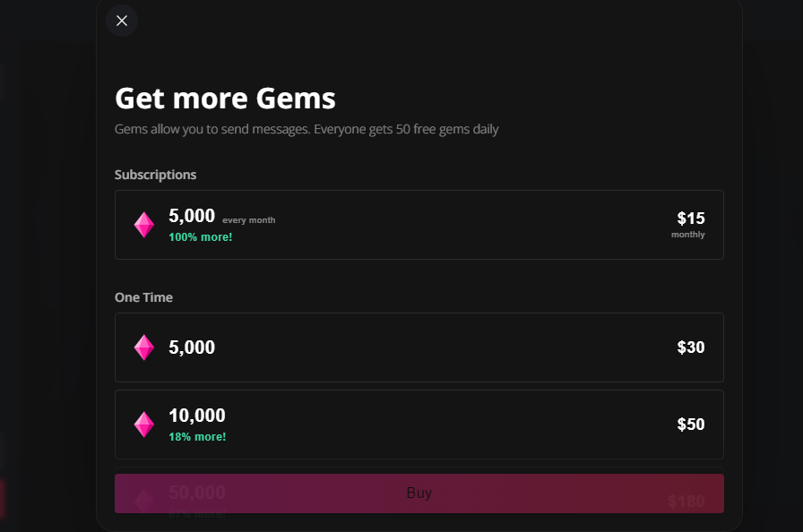This screenshot has height=532, width=803.
Task: Click the green "100% more!" bonus label
Action: pos(200,237)
